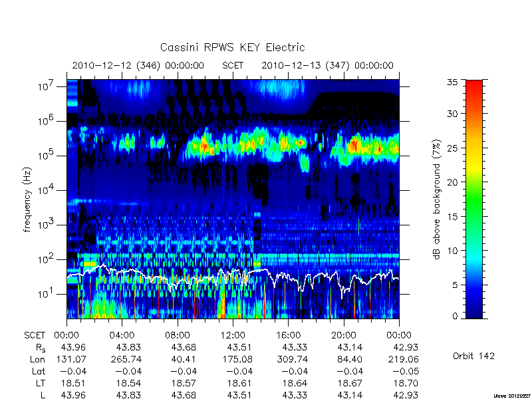Click local time value '18.54'
Screen dimensions: 532x399
click(128, 383)
